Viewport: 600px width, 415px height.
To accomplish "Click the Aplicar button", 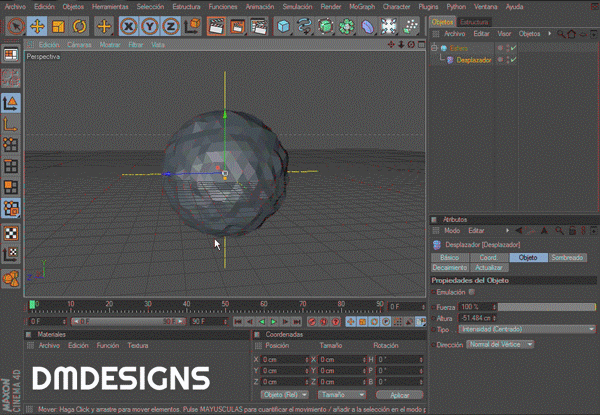I will tap(399, 395).
